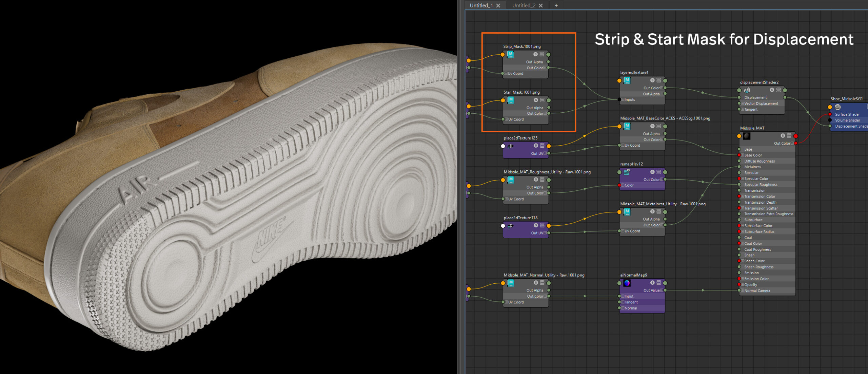This screenshot has width=868, height=374.
Task: Click the view mode bars icon on Midsole_MAT
Action: click(789, 136)
